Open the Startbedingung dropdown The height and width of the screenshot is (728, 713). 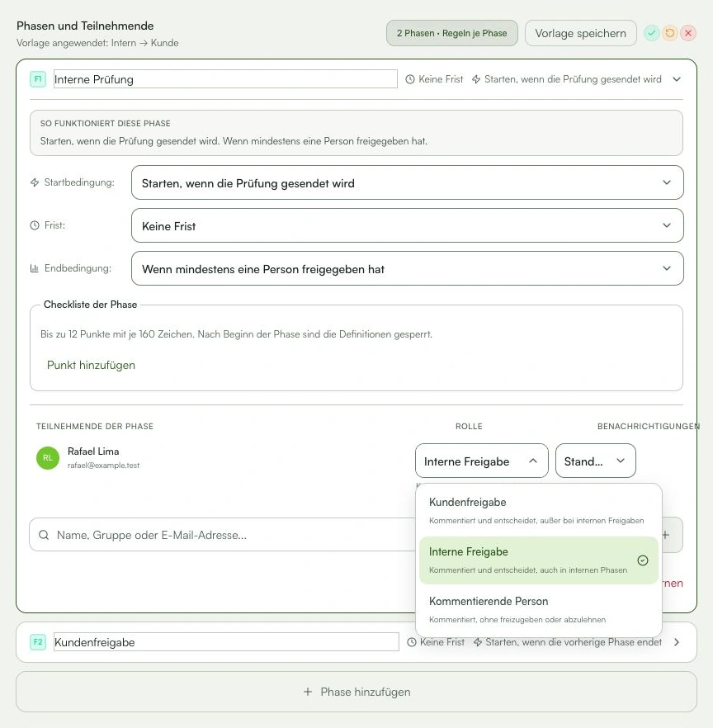[x=407, y=182]
